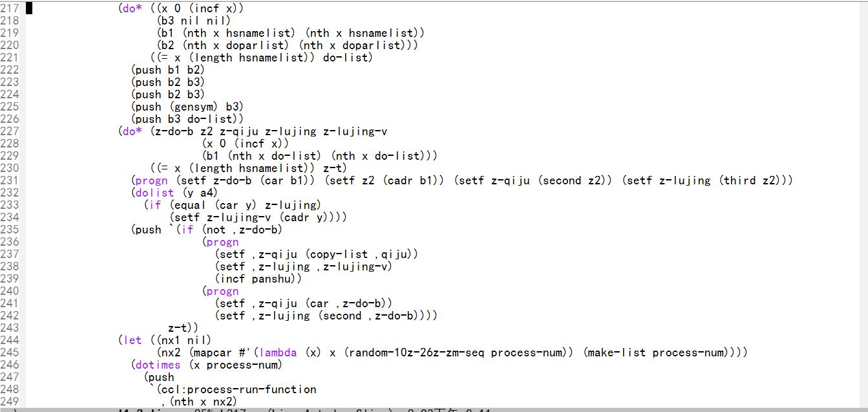Click on incf panshu expression
Screen dimensions: 868x412
(259, 279)
